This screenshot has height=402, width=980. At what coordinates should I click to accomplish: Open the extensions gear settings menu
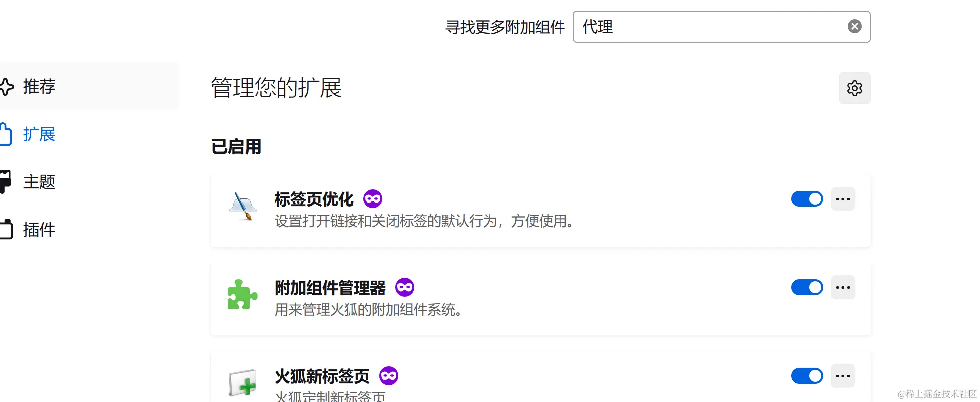point(854,88)
